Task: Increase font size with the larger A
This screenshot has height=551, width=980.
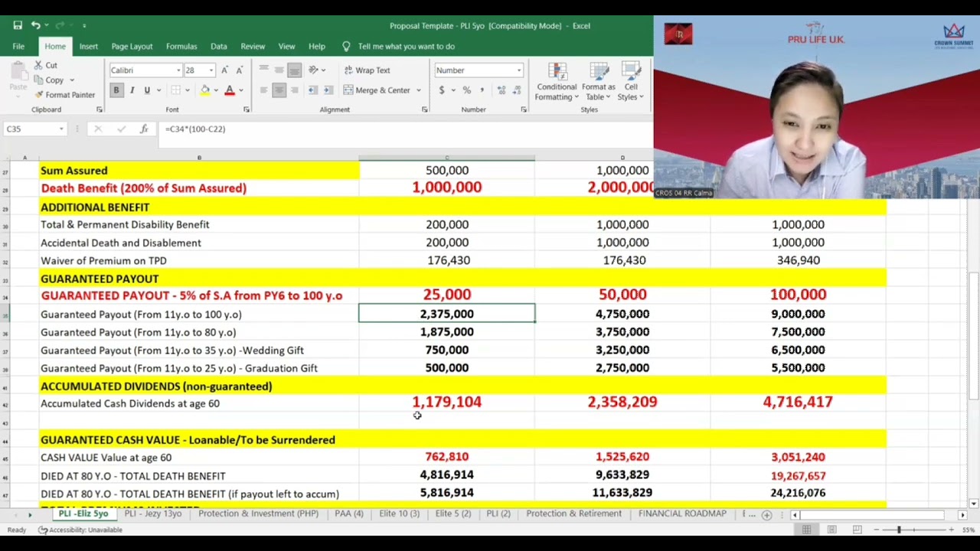Action: 224,70
